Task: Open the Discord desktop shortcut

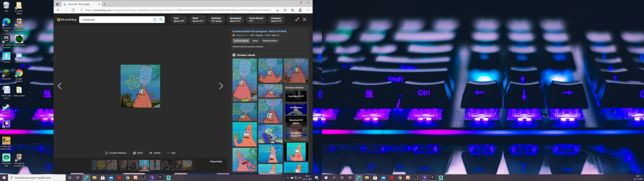Action: 19,57
